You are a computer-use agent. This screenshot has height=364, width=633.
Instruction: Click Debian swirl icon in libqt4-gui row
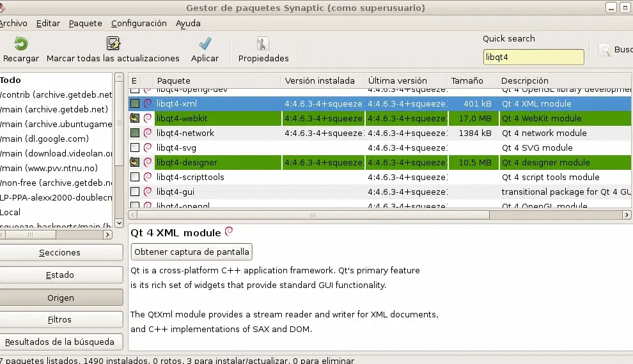point(148,192)
